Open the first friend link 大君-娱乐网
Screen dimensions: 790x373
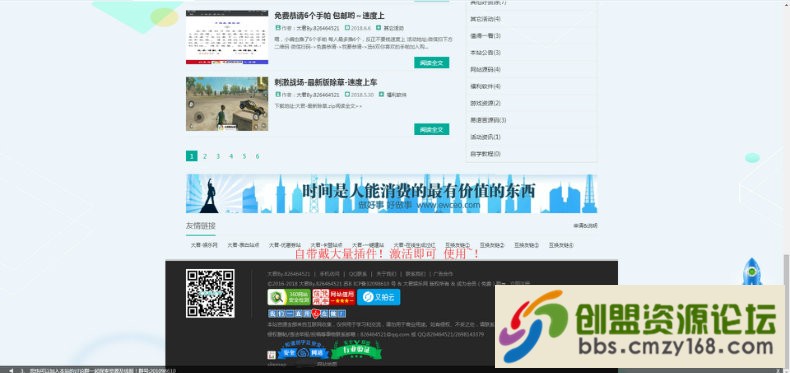[x=204, y=245]
